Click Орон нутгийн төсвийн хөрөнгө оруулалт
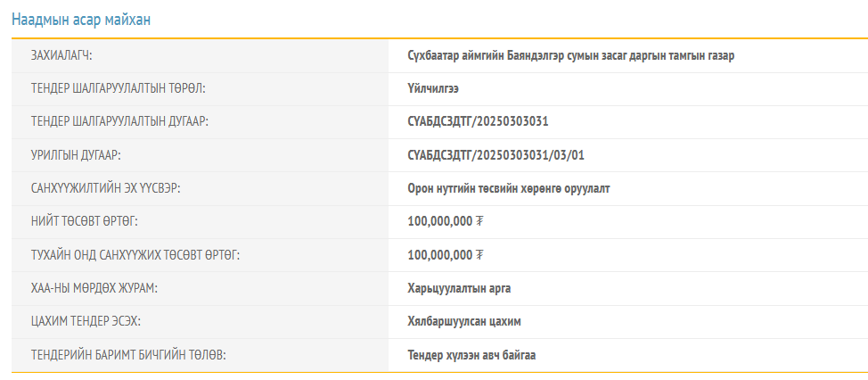Image resolution: width=868 pixels, height=380 pixels. point(509,189)
